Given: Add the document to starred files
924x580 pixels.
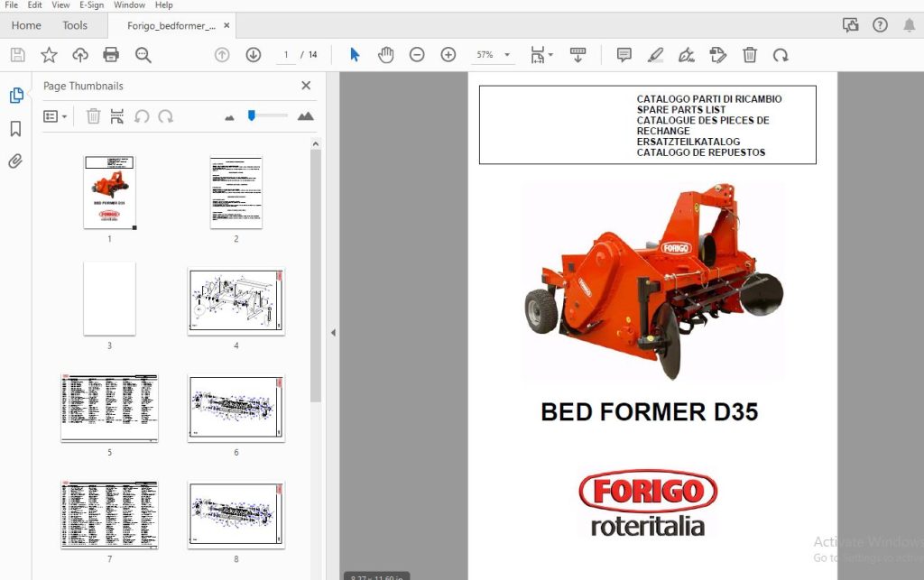Looking at the screenshot, I should point(49,55).
